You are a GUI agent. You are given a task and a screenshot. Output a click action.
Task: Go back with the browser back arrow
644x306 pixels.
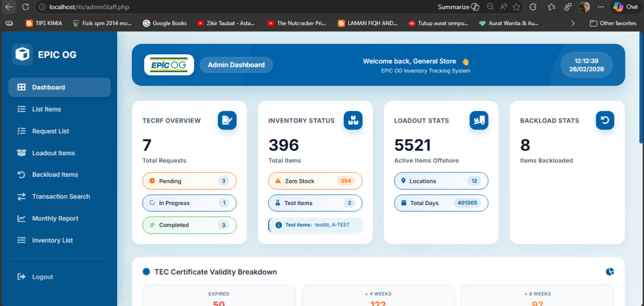9,7
